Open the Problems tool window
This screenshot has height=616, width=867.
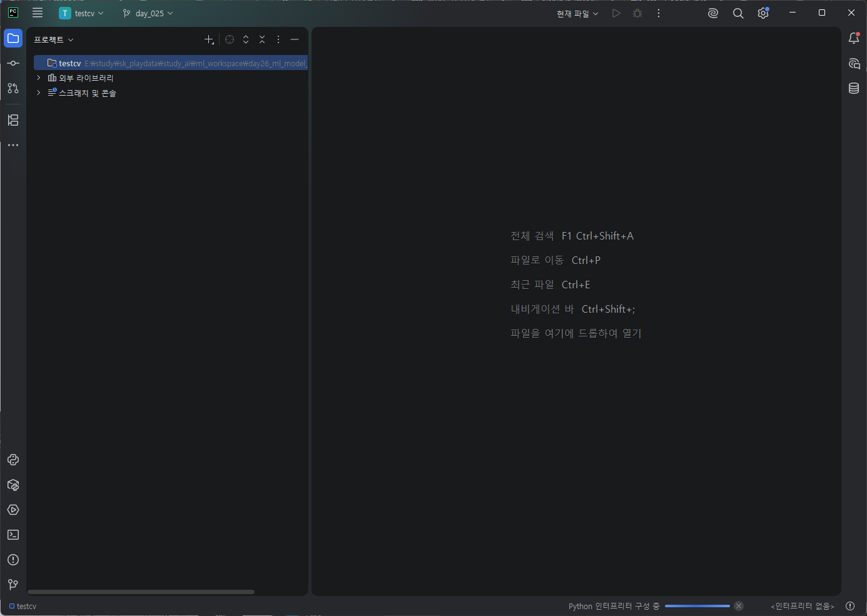coord(13,560)
